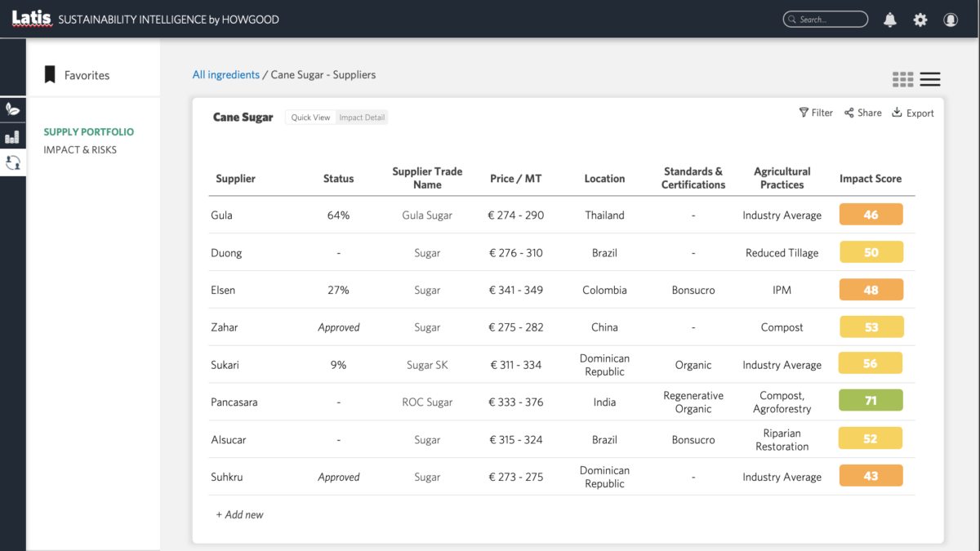This screenshot has width=980, height=551.
Task: Open the Share menu
Action: [863, 113]
